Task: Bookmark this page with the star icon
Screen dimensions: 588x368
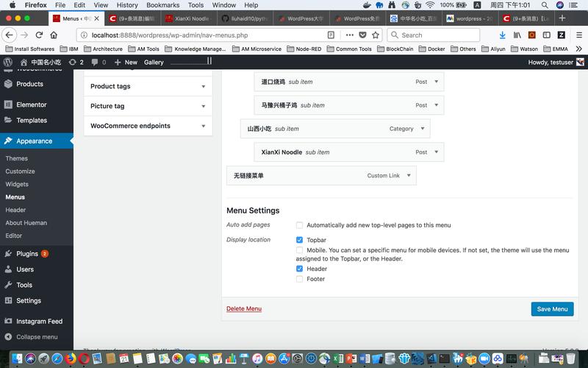Action: coord(376,35)
